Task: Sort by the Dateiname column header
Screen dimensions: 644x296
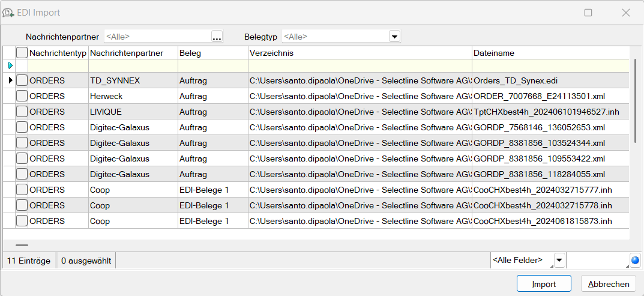Action: tap(550, 53)
